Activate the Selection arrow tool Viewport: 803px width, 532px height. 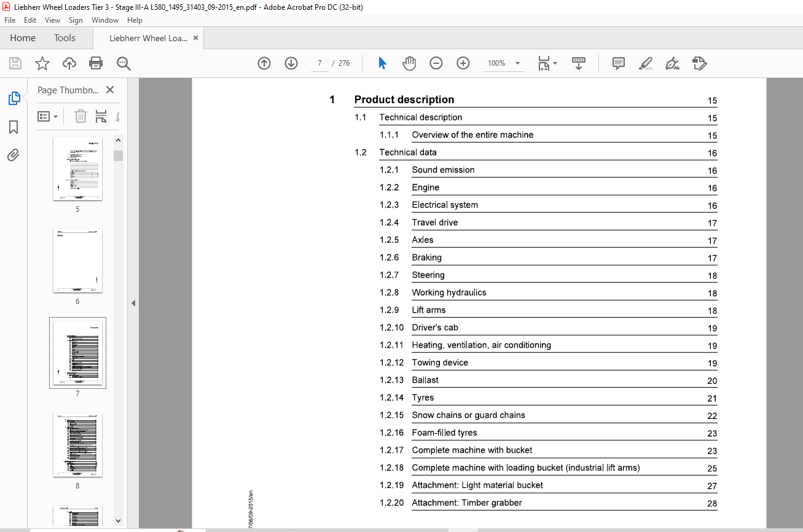[382, 63]
